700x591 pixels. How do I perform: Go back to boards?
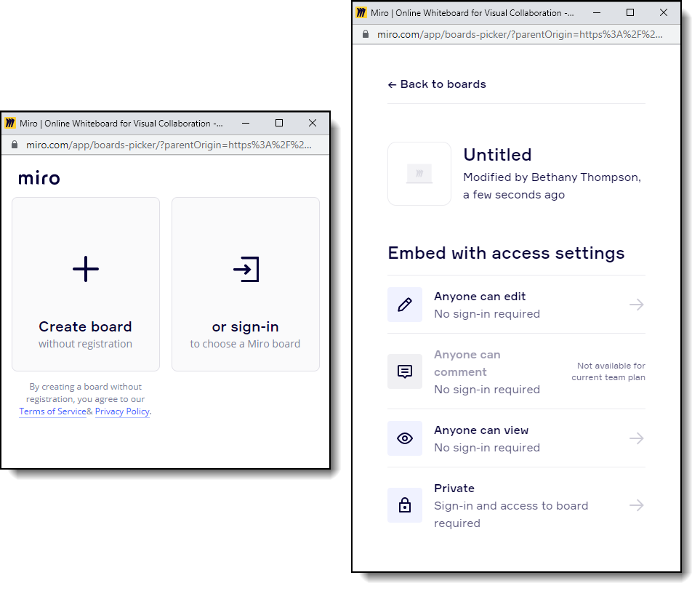pos(437,84)
